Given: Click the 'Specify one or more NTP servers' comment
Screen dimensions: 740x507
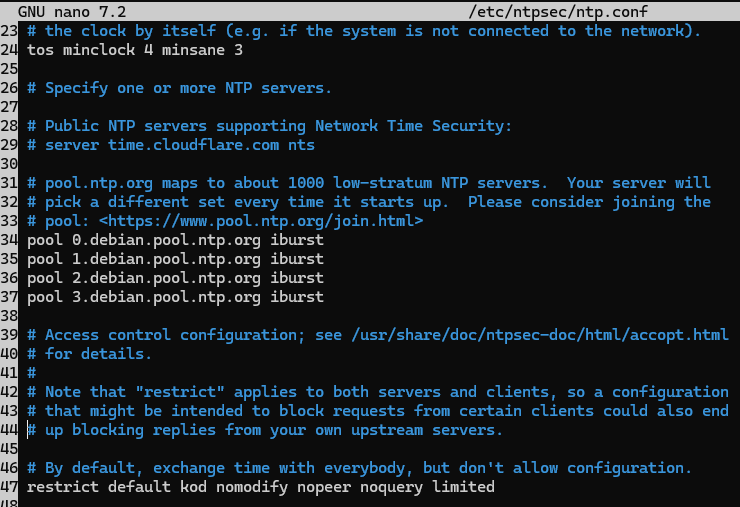Looking at the screenshot, I should pos(188,88).
